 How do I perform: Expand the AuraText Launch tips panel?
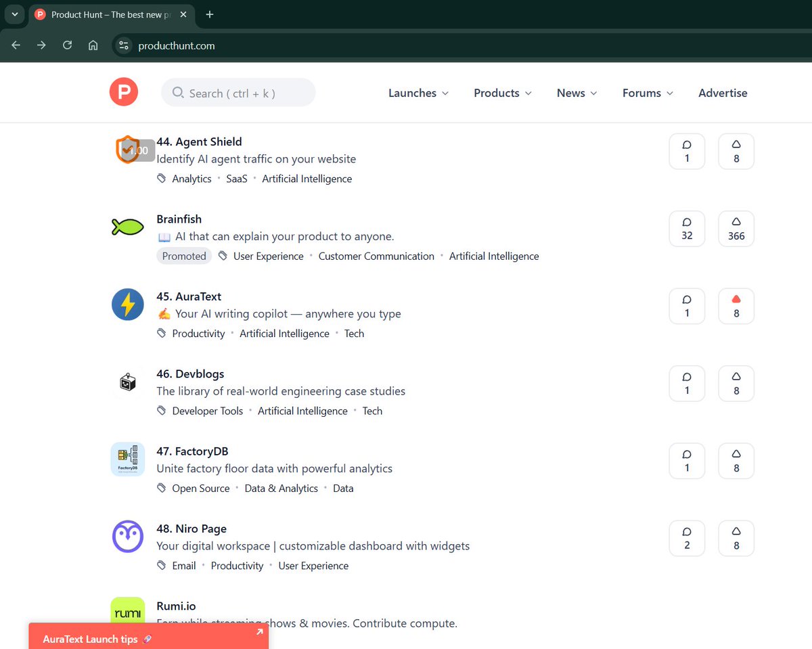(x=148, y=636)
